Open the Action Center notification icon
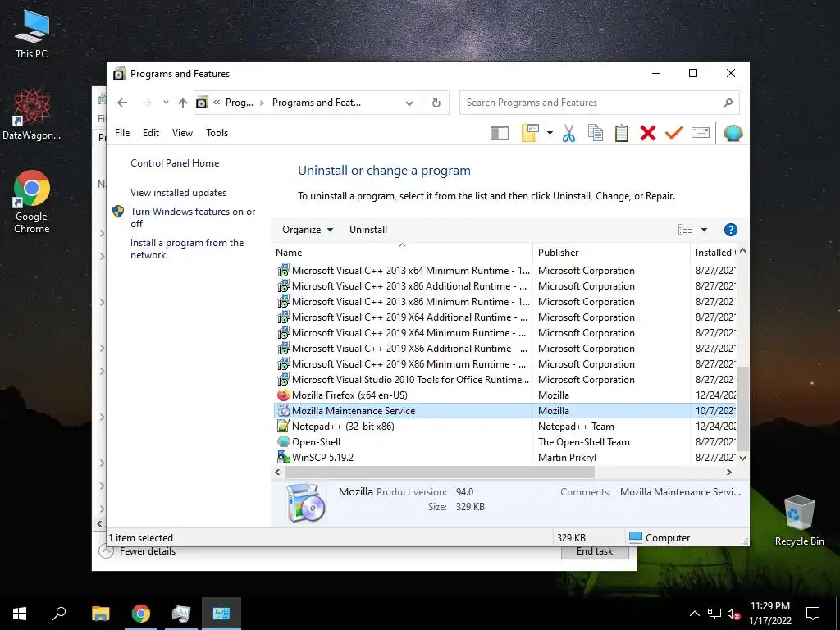The width and height of the screenshot is (840, 630). (813, 614)
